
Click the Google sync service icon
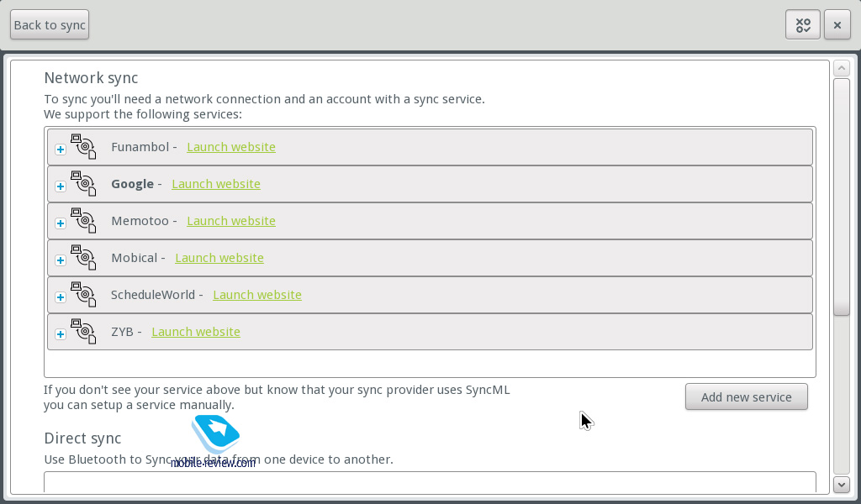(x=83, y=183)
